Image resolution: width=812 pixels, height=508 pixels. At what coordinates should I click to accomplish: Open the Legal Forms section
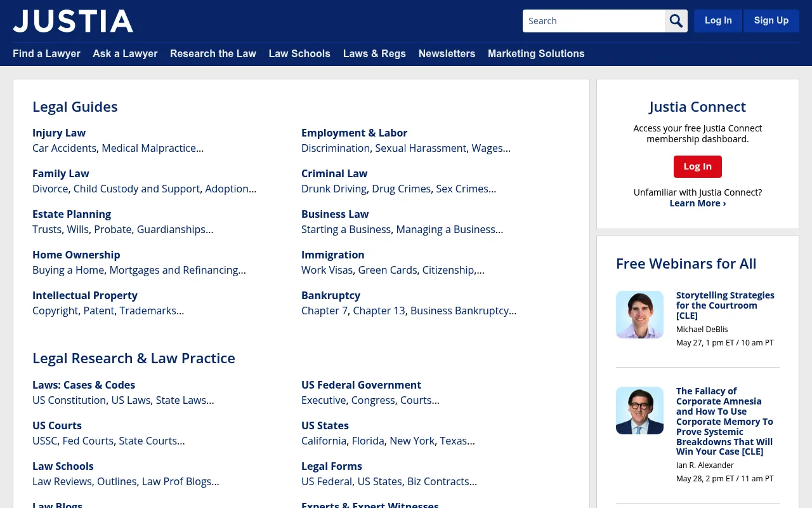(332, 466)
